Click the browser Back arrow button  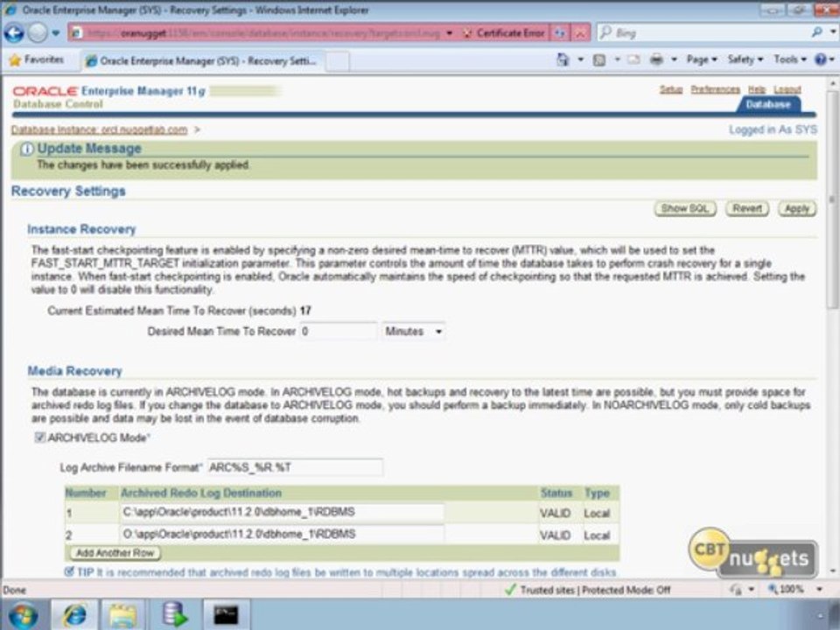point(15,33)
